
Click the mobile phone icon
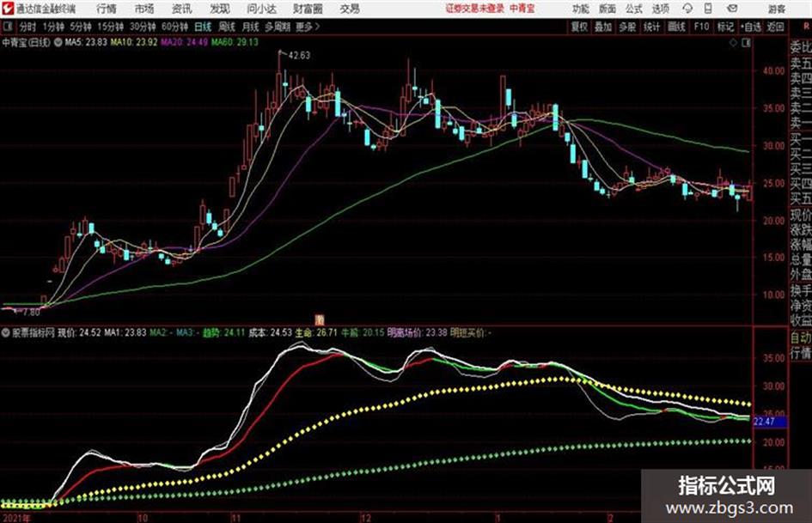(708, 9)
